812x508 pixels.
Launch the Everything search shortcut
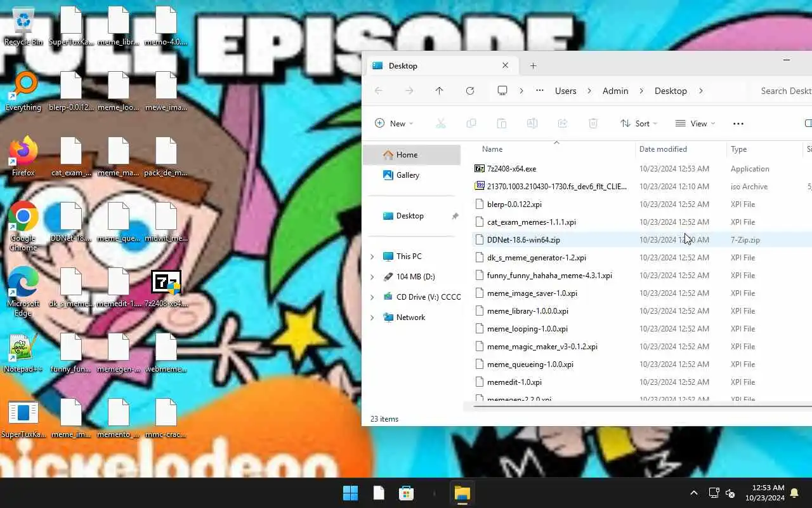[23, 92]
